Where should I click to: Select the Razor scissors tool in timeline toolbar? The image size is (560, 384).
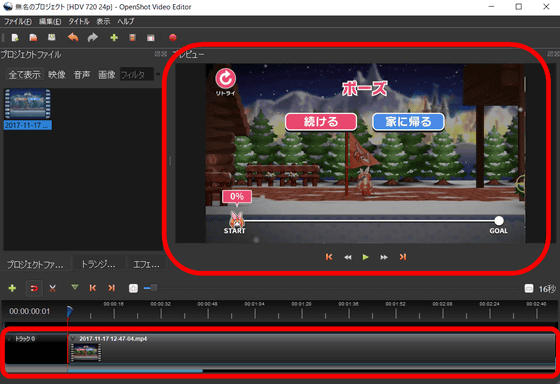click(52, 288)
